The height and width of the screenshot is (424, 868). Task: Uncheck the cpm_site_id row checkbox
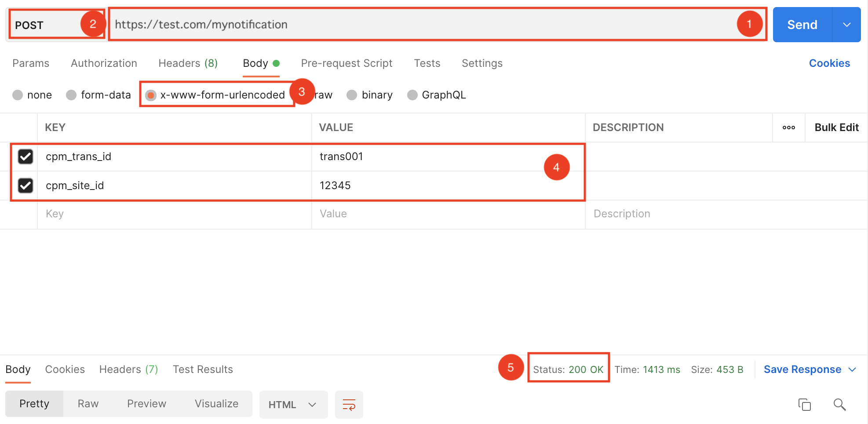(26, 186)
